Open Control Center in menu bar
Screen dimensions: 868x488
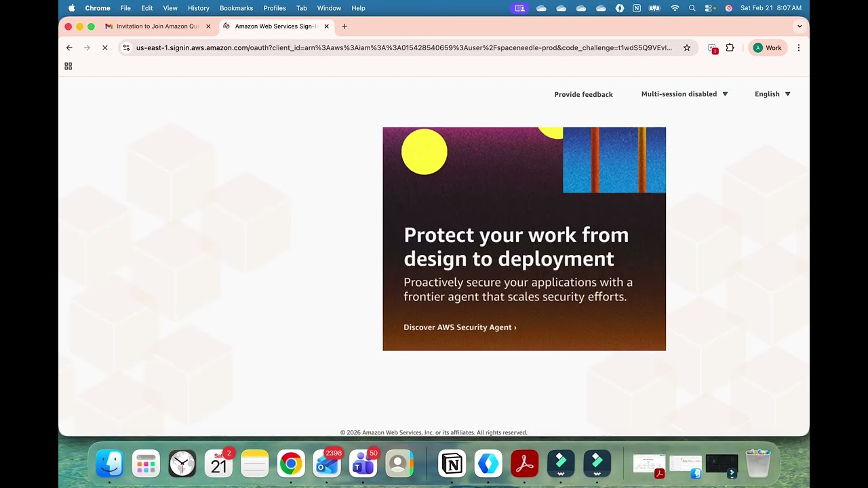[x=709, y=8]
